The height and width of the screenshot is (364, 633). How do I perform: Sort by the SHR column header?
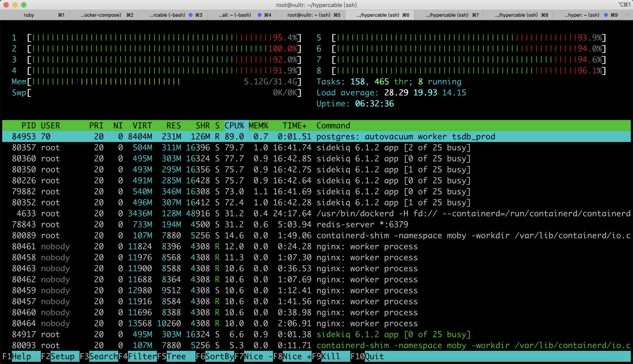coord(202,126)
